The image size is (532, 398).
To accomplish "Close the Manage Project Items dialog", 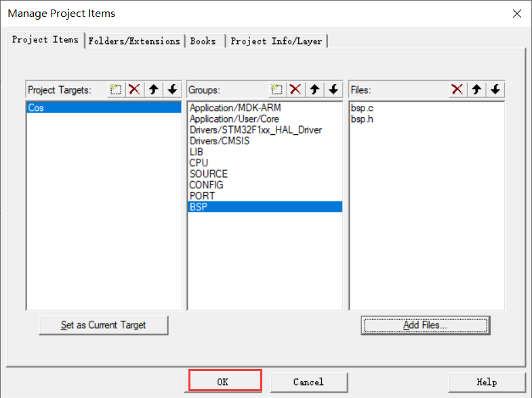I will (x=516, y=14).
